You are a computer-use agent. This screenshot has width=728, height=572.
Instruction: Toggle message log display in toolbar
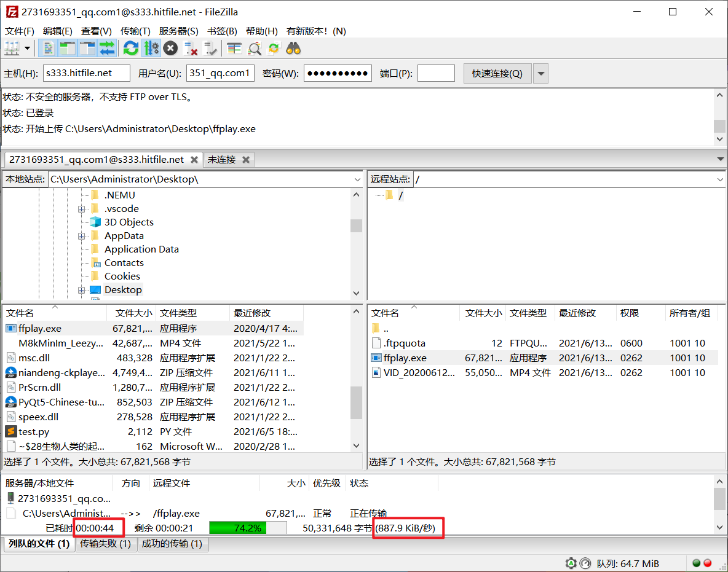tap(48, 49)
